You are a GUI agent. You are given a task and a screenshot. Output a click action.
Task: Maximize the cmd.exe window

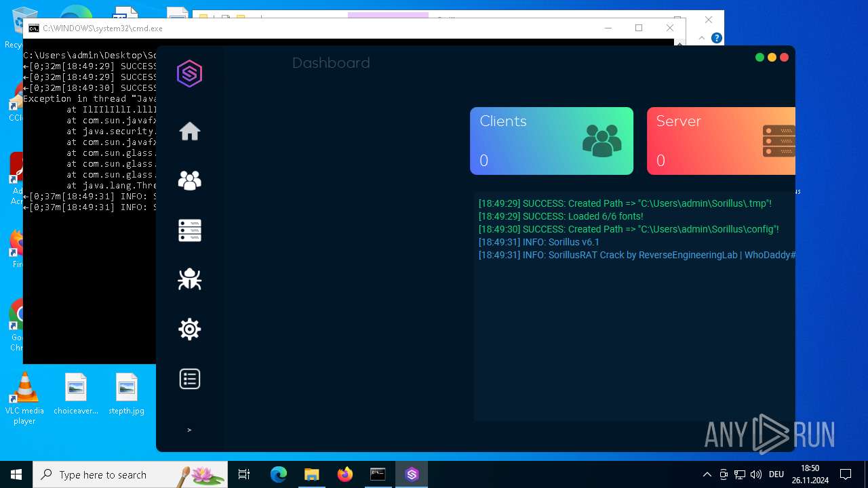point(639,28)
